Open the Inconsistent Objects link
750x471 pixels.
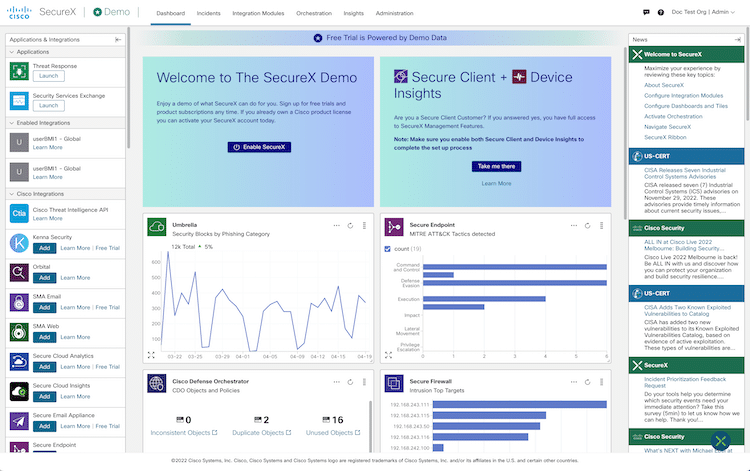(x=184, y=433)
